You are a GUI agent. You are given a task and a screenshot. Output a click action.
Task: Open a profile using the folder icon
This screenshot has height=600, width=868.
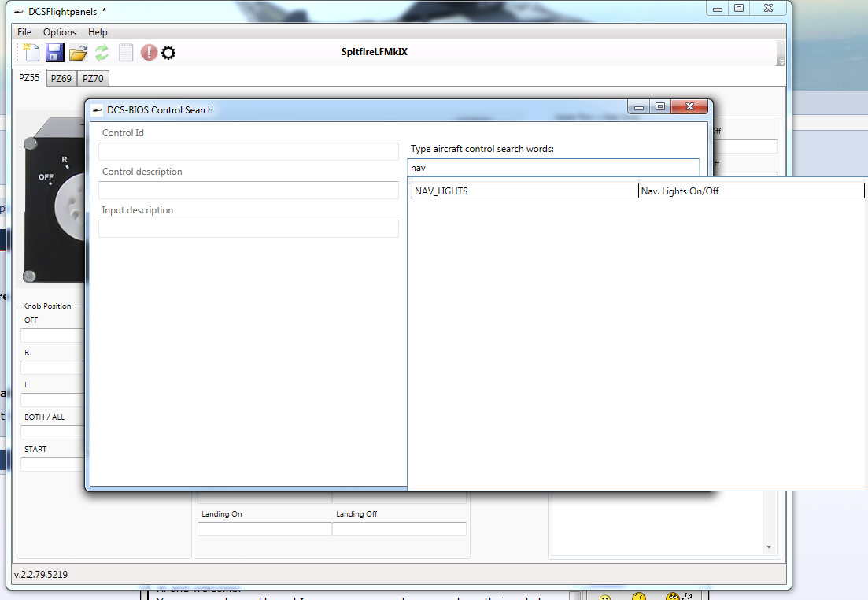tap(78, 53)
